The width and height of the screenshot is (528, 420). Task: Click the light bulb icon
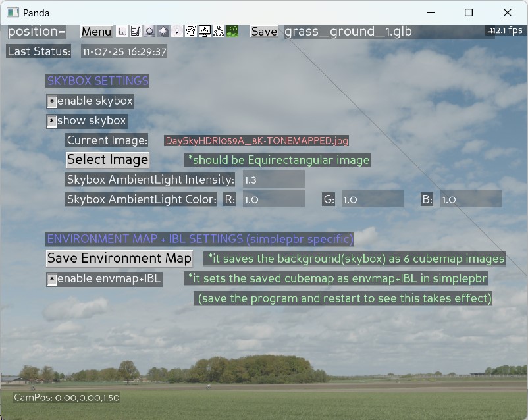pyautogui.click(x=177, y=31)
